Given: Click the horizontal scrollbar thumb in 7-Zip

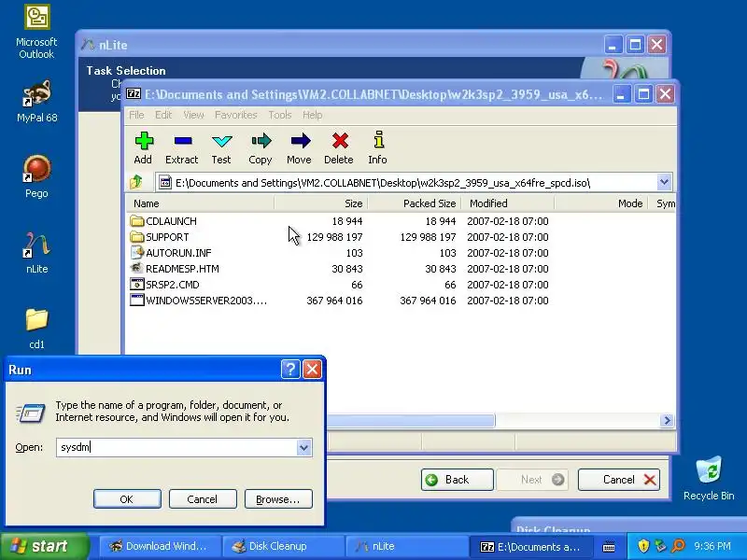Looking at the screenshot, I should click(x=411, y=421).
